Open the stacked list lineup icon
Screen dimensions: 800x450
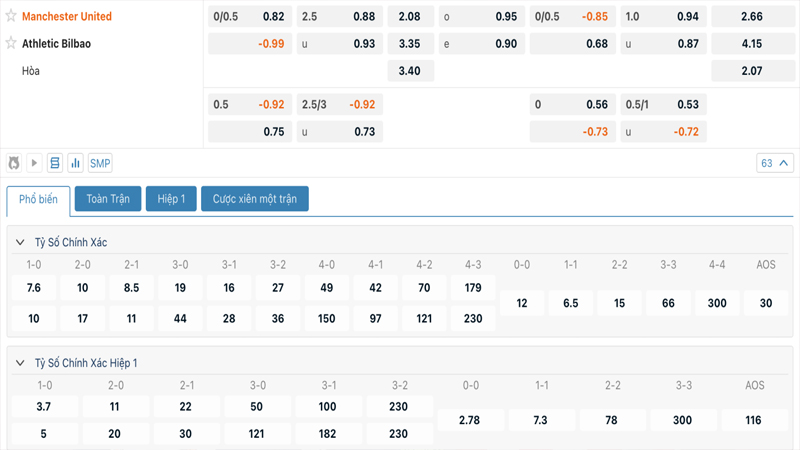tap(55, 163)
